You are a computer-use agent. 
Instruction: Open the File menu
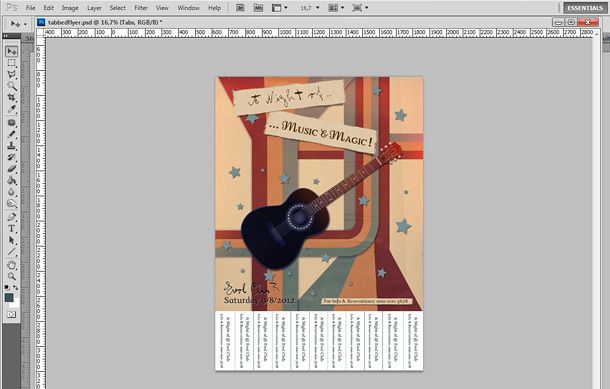30,8
